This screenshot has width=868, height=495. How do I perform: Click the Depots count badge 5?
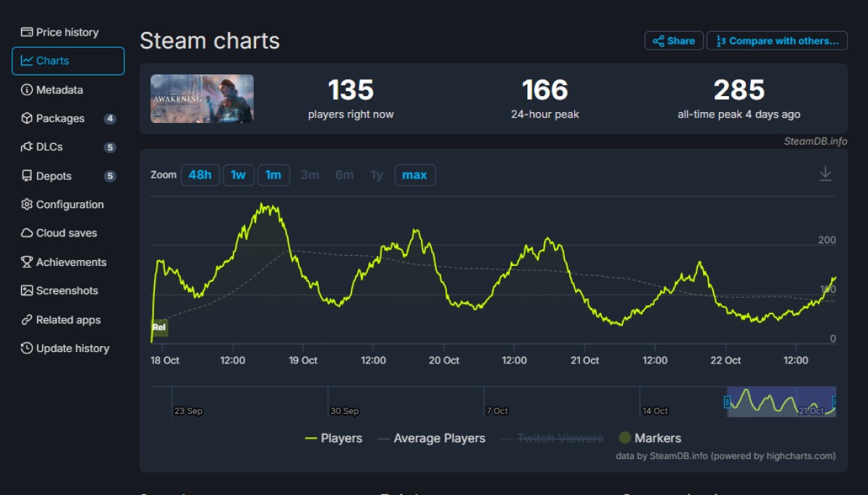(110, 176)
